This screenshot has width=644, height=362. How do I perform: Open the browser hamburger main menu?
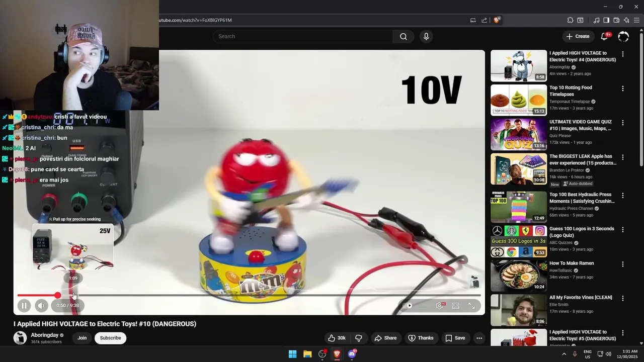[636, 20]
